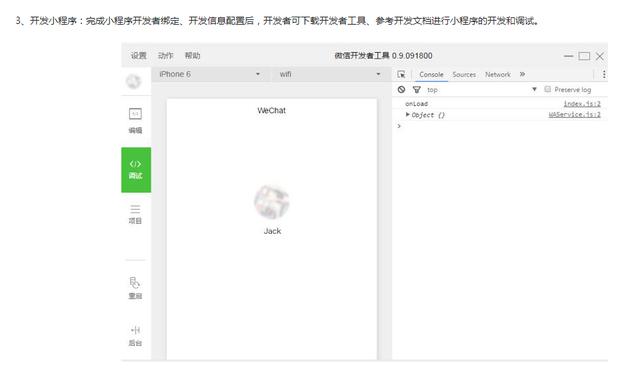Enable the Preserve log checkbox
Image resolution: width=640 pixels, height=373 pixels.
(548, 89)
